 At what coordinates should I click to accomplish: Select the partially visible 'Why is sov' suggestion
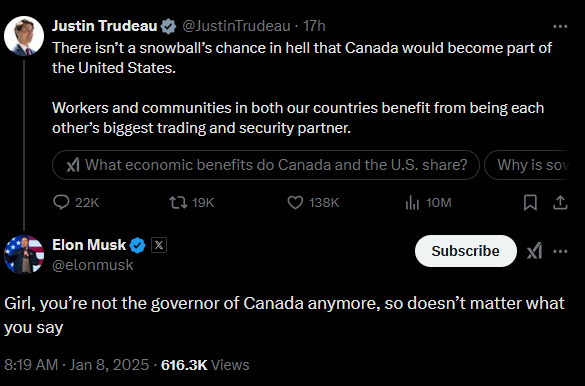pos(526,165)
